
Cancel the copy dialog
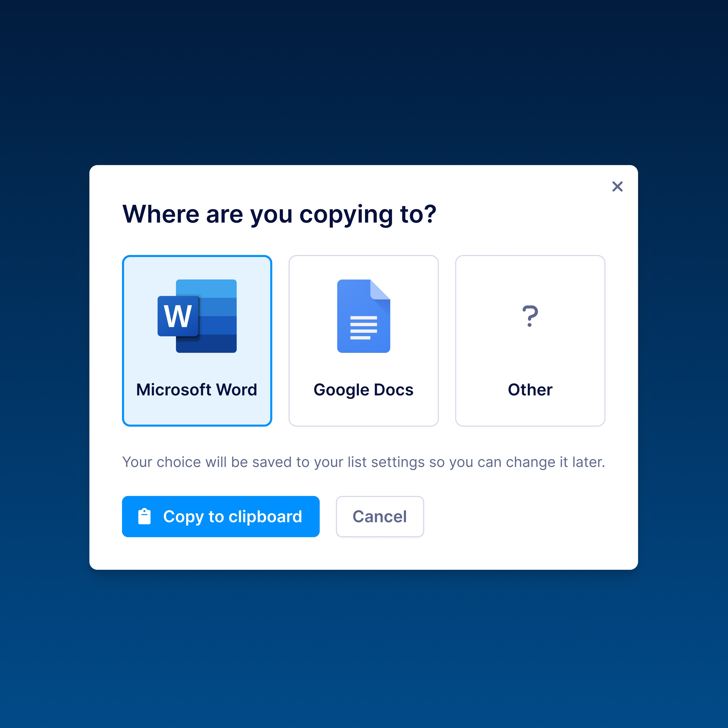380,516
